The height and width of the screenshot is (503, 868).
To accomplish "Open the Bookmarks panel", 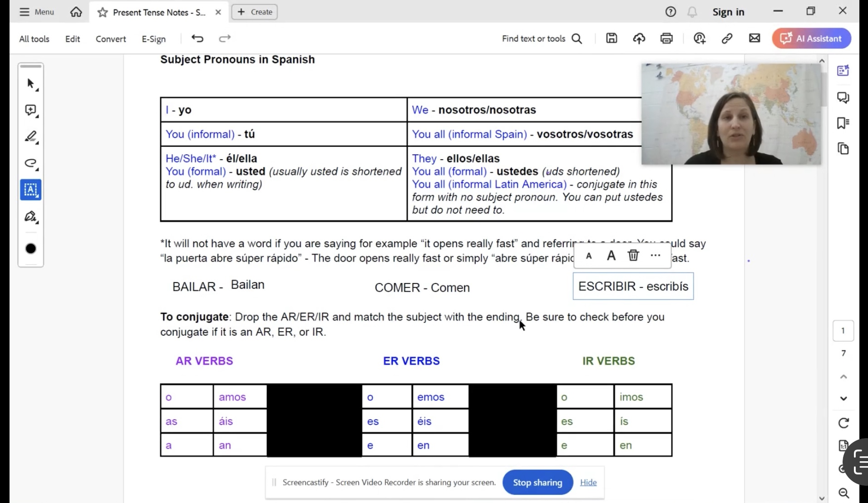I will pos(843,123).
